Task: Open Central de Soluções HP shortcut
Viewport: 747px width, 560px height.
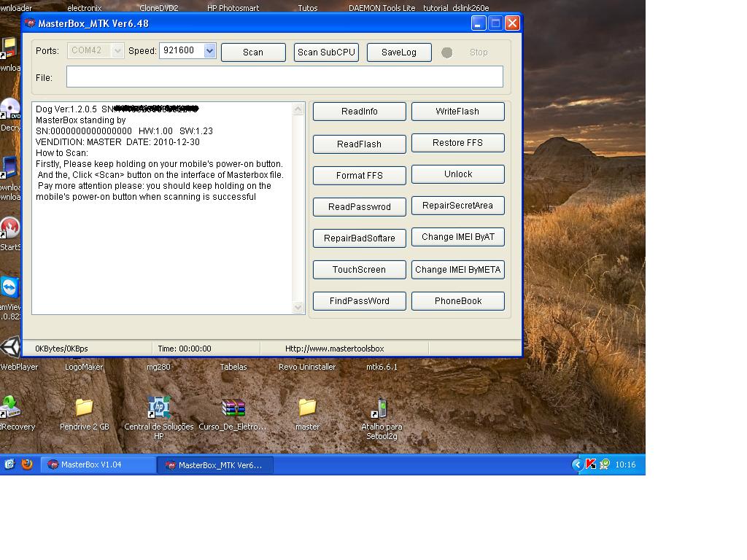Action: [x=158, y=408]
